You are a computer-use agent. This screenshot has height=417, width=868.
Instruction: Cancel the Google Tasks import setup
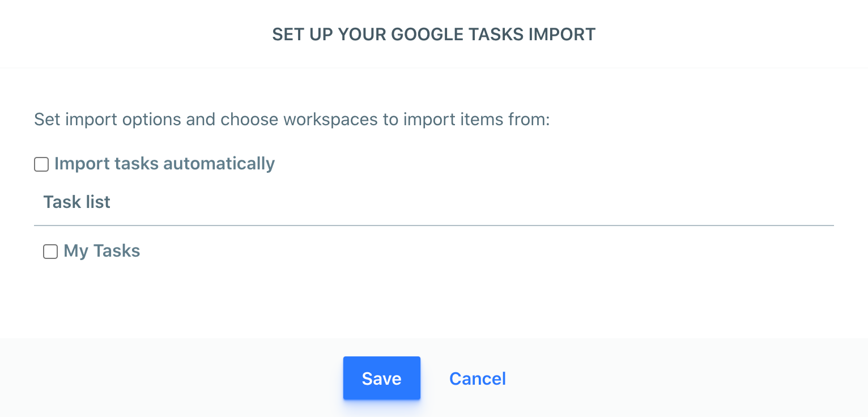point(477,378)
